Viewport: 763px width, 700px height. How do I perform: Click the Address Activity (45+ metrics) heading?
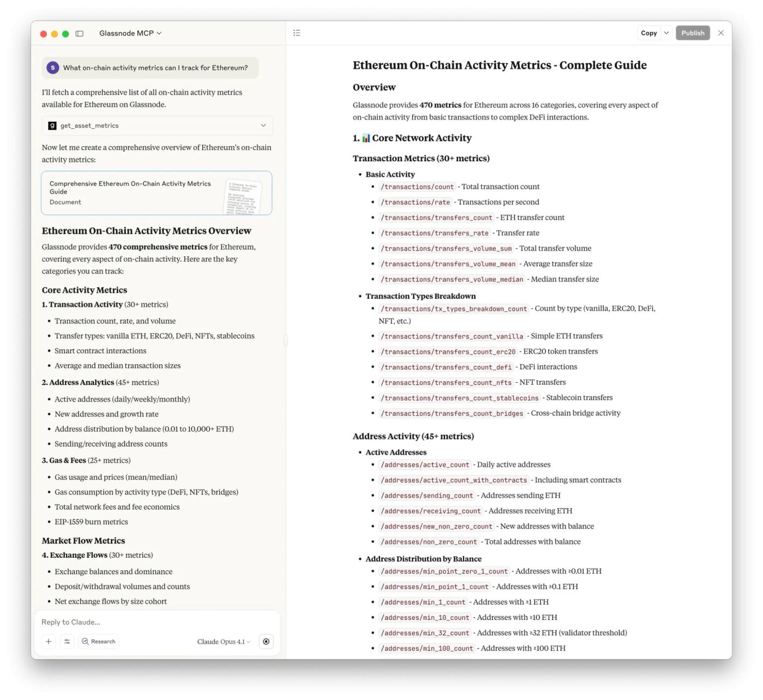click(x=413, y=436)
